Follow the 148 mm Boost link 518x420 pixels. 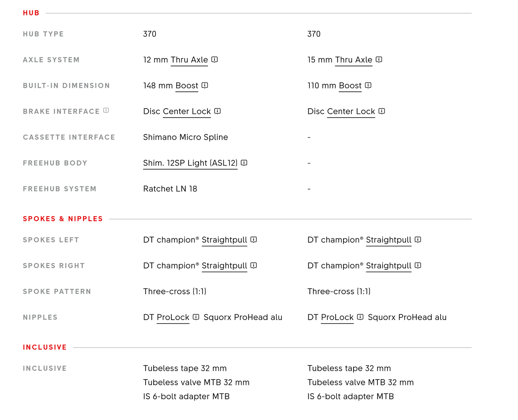click(187, 86)
